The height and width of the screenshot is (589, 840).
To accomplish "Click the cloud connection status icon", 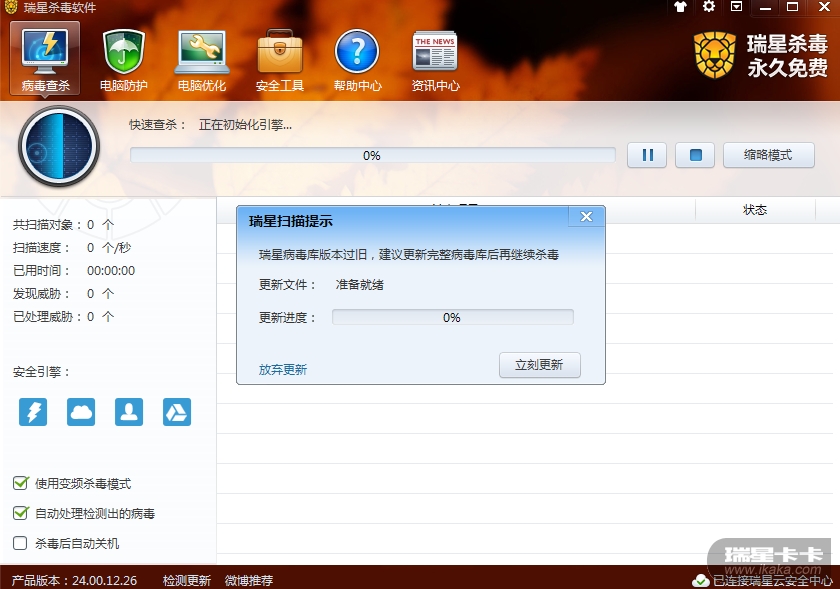I will [x=701, y=580].
